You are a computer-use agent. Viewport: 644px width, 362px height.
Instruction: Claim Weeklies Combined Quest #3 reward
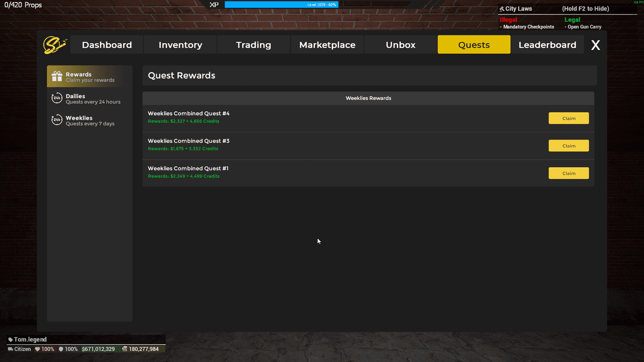(x=568, y=146)
